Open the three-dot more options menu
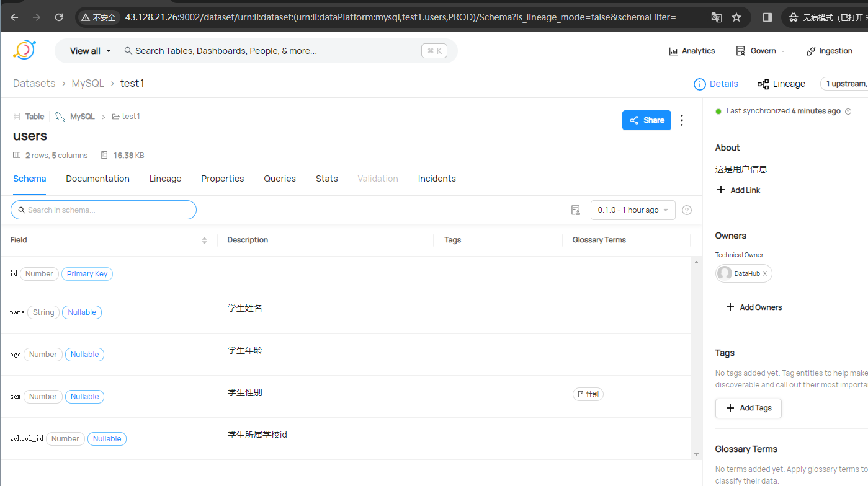This screenshot has height=486, width=868. (x=682, y=120)
